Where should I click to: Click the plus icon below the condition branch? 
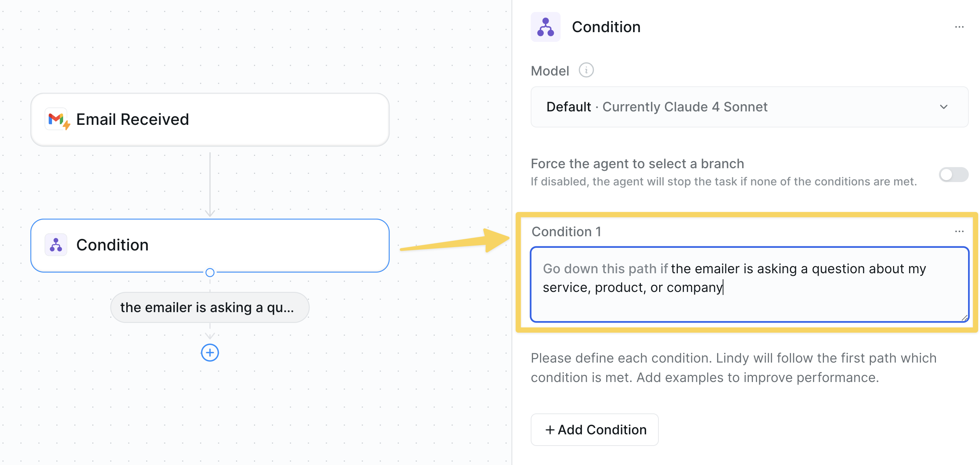pyautogui.click(x=210, y=352)
